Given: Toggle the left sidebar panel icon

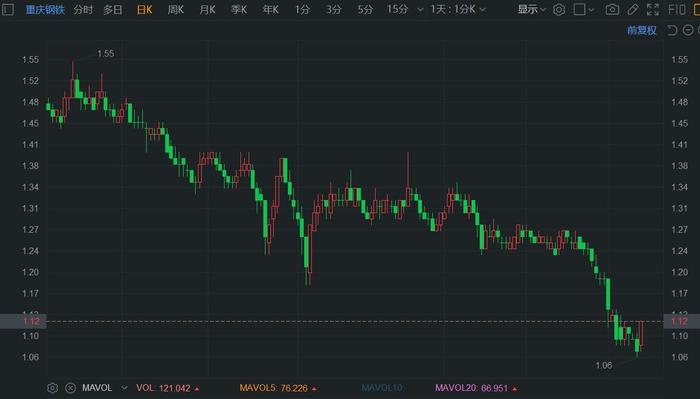Looking at the screenshot, I should 8,9.
